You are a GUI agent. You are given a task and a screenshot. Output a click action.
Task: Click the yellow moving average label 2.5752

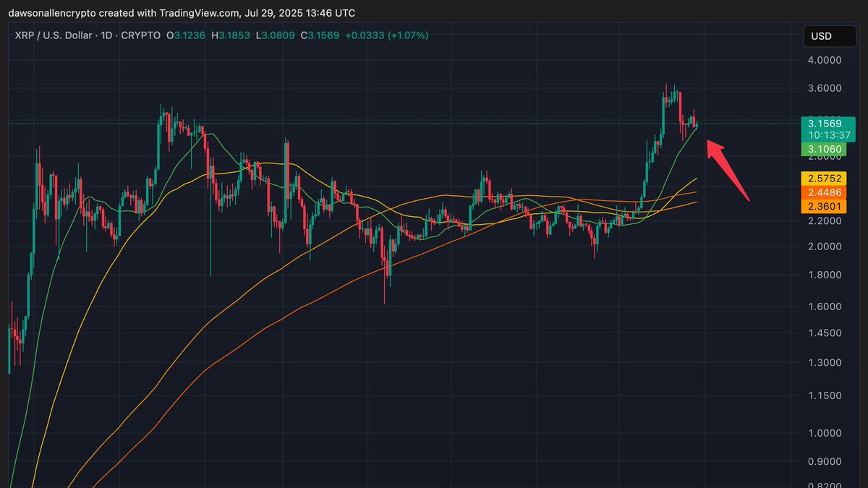[x=825, y=179]
